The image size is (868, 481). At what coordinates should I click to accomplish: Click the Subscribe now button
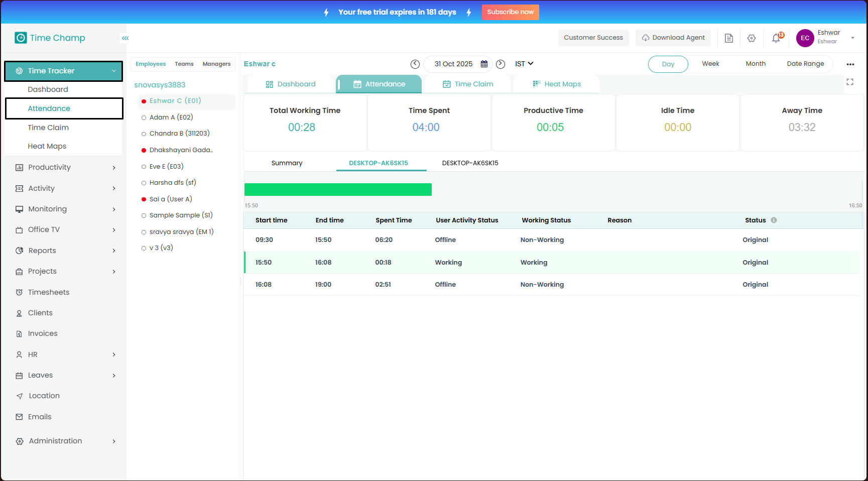click(x=510, y=12)
